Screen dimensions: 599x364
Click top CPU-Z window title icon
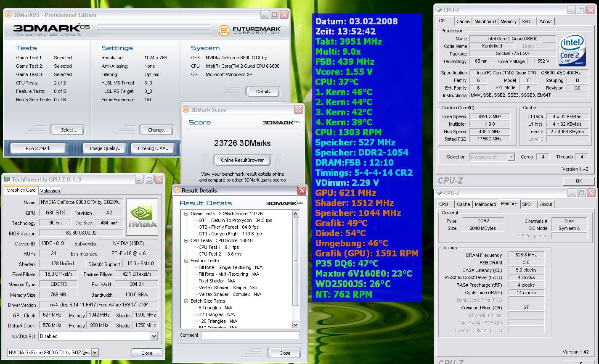tap(440, 10)
